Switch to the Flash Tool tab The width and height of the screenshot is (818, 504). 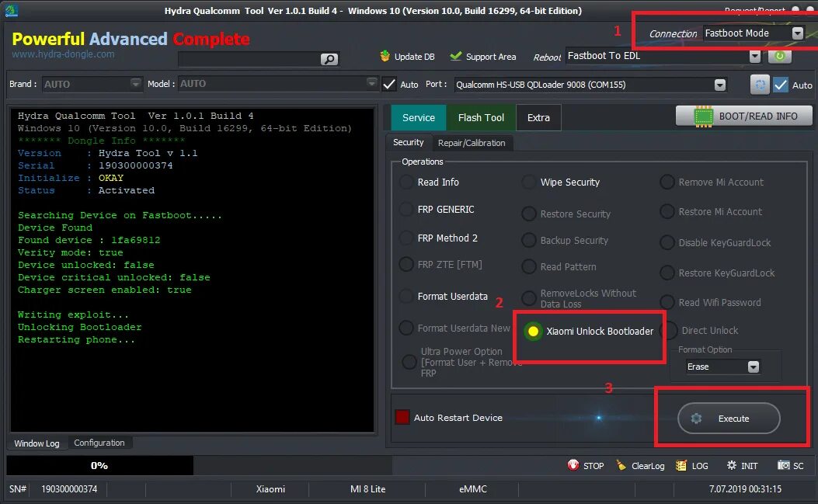tap(481, 117)
